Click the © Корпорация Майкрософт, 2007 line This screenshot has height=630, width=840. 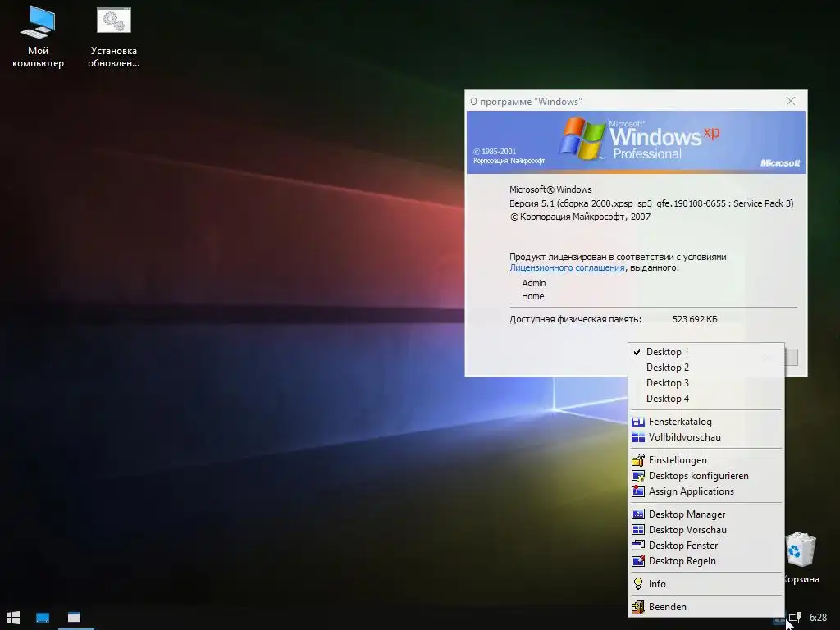[580, 217]
